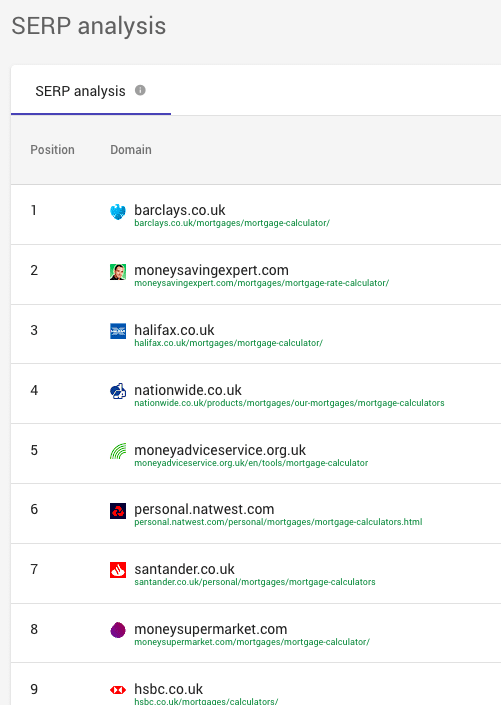Screen dimensions: 501x705
Task: Click the Nationwide favicon
Action: [118, 391]
